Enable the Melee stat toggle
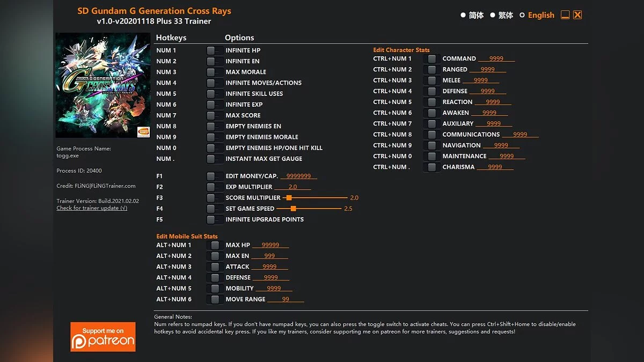644x362 pixels. pyautogui.click(x=431, y=80)
